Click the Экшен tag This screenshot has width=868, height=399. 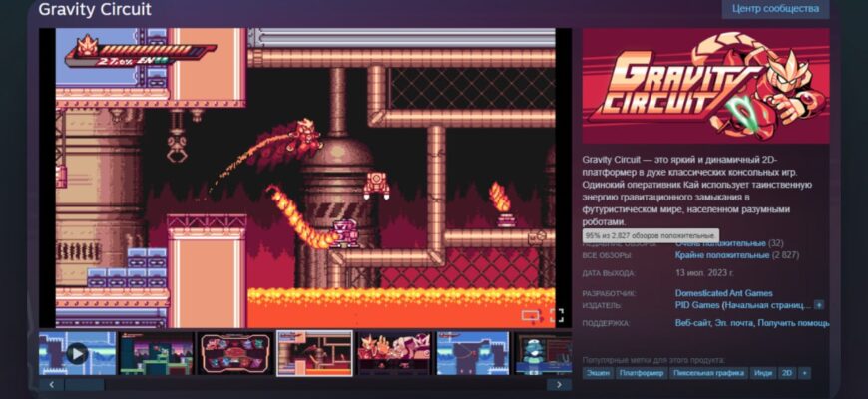(598, 373)
